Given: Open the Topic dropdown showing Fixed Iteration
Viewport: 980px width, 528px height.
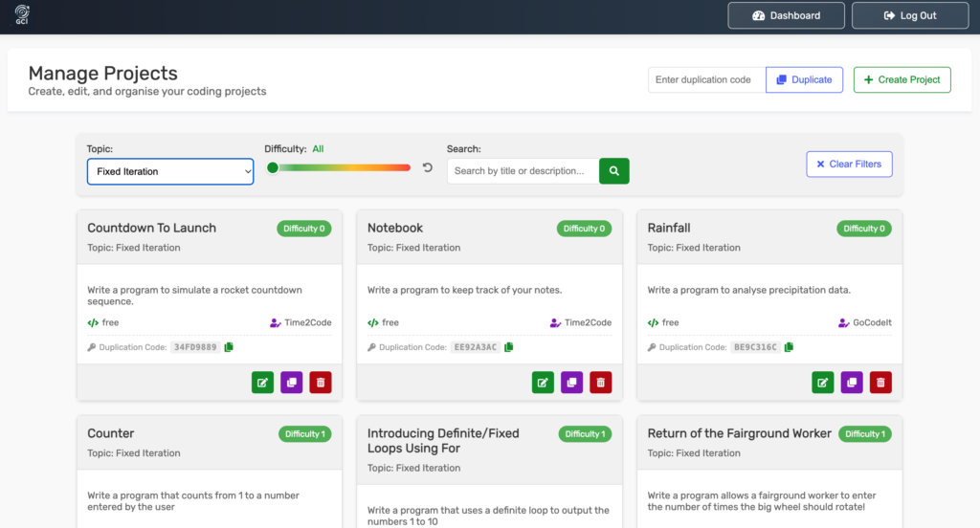Looking at the screenshot, I should [x=170, y=171].
